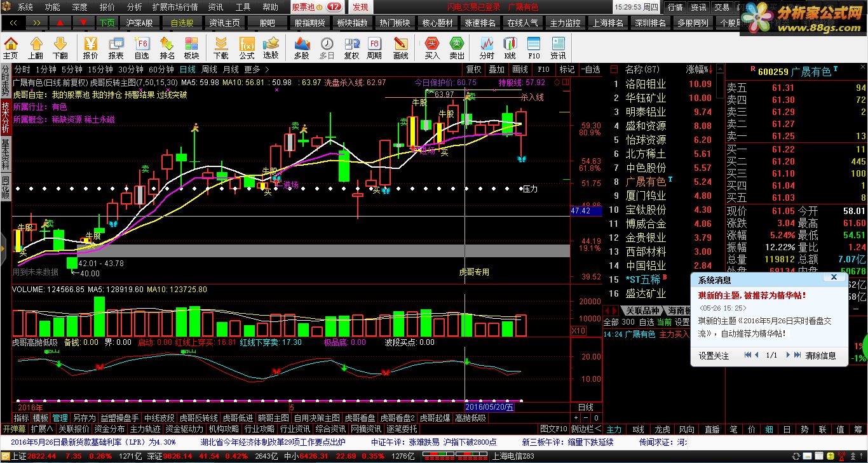
Task: Click the 2016/05/20 date marker on timeline
Action: click(x=489, y=406)
